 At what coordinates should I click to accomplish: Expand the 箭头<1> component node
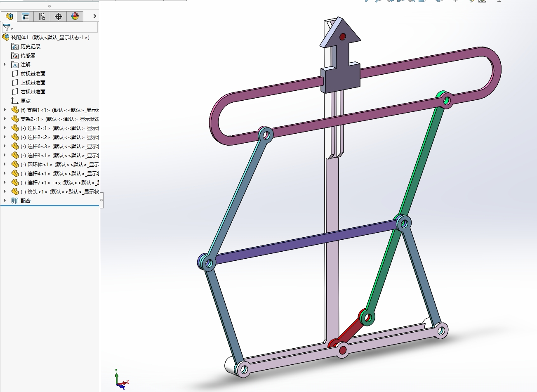click(x=5, y=191)
